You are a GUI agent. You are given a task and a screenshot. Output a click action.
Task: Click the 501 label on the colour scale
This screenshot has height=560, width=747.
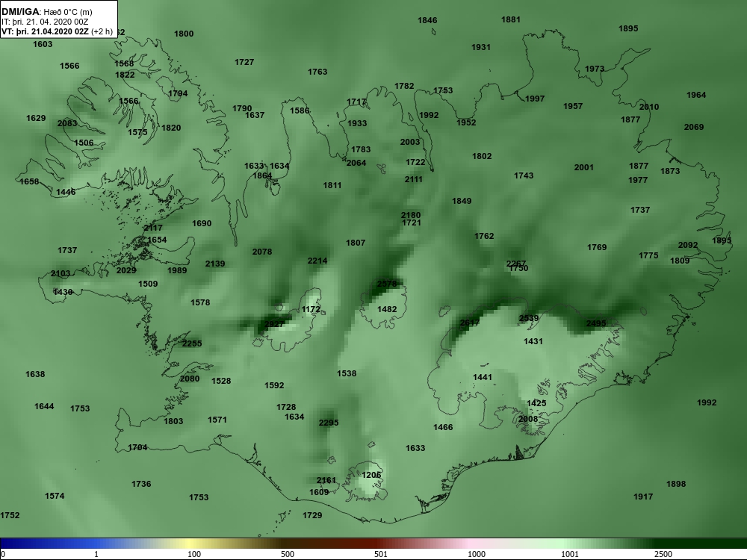381,554
